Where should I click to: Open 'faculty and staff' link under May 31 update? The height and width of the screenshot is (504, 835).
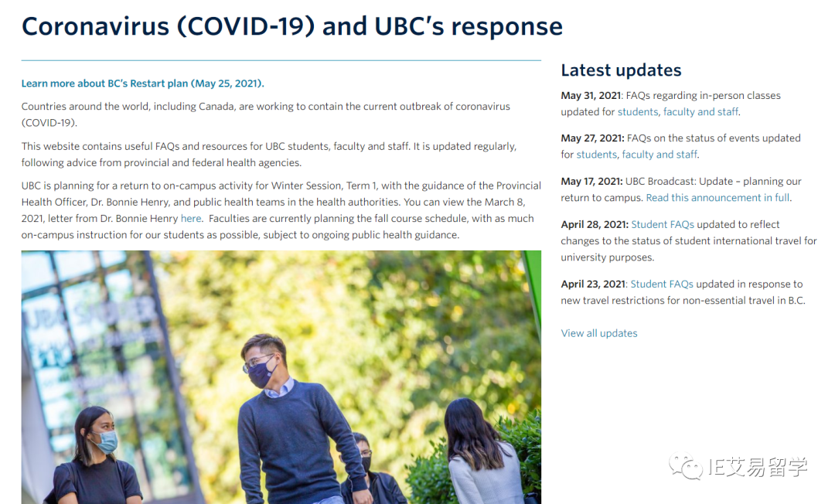coord(700,112)
